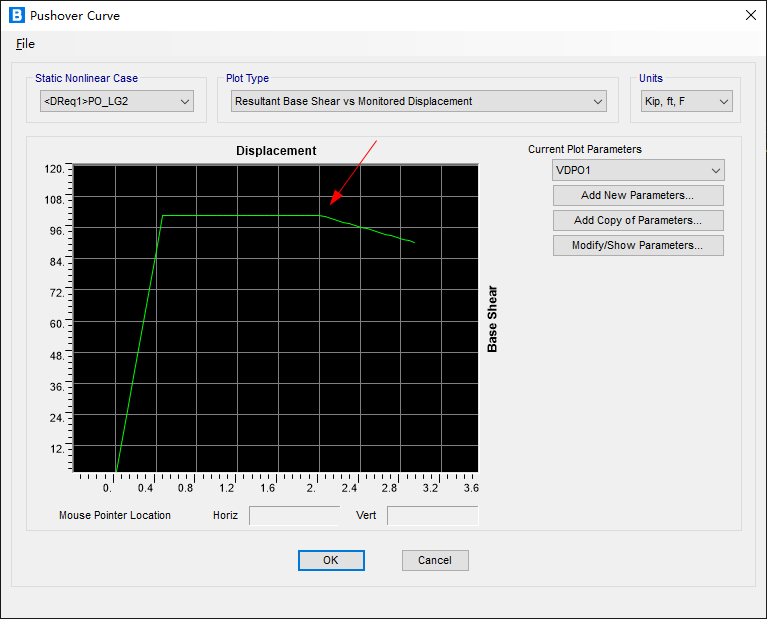
Task: Click the 2.4 horizontal axis tick label
Action: pyautogui.click(x=349, y=488)
